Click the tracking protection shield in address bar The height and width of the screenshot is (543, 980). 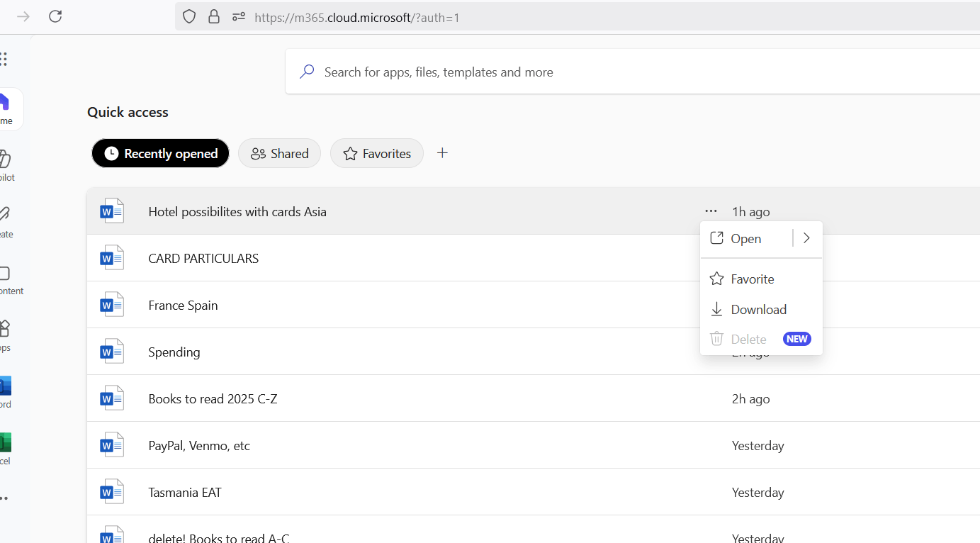coord(188,16)
